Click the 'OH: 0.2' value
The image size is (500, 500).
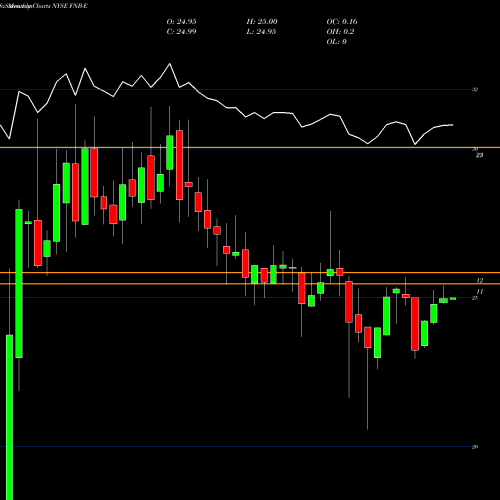click(340, 32)
